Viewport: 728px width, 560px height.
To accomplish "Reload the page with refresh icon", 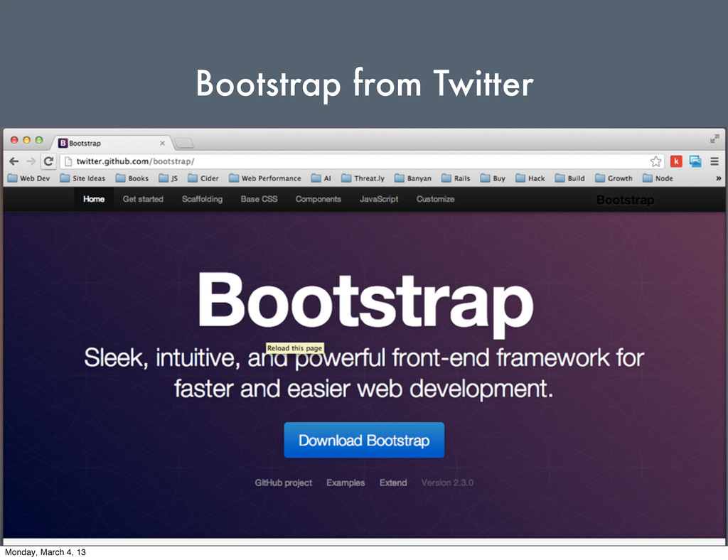I will pos(48,161).
